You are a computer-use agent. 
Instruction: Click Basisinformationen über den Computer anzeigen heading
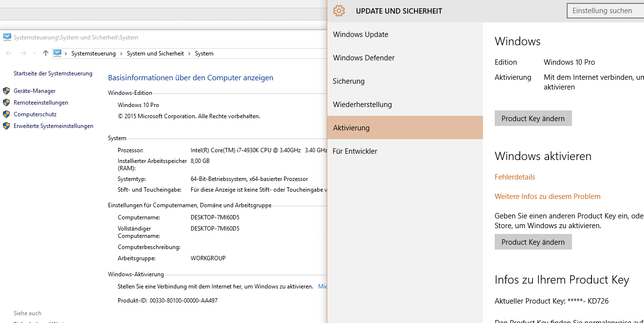tap(191, 78)
